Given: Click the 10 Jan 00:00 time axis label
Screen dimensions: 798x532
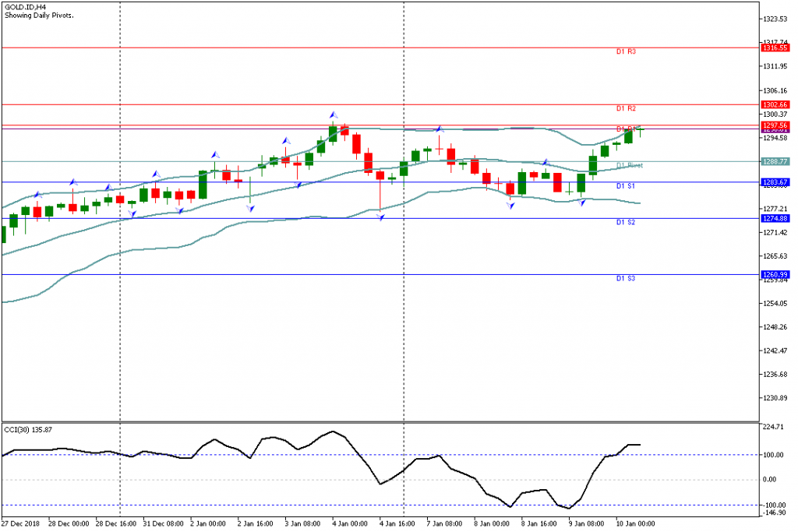Looking at the screenshot, I should point(635,523).
